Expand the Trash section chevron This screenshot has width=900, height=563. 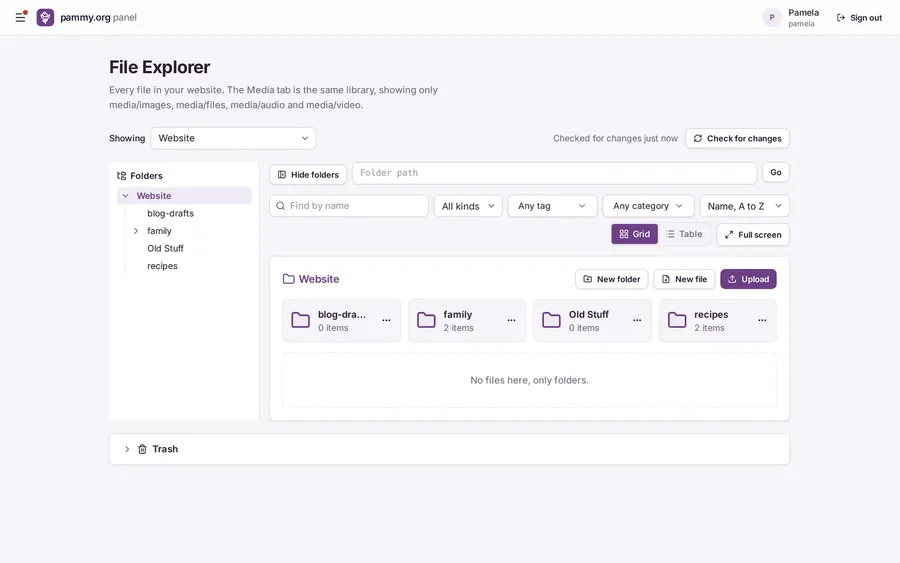point(127,449)
